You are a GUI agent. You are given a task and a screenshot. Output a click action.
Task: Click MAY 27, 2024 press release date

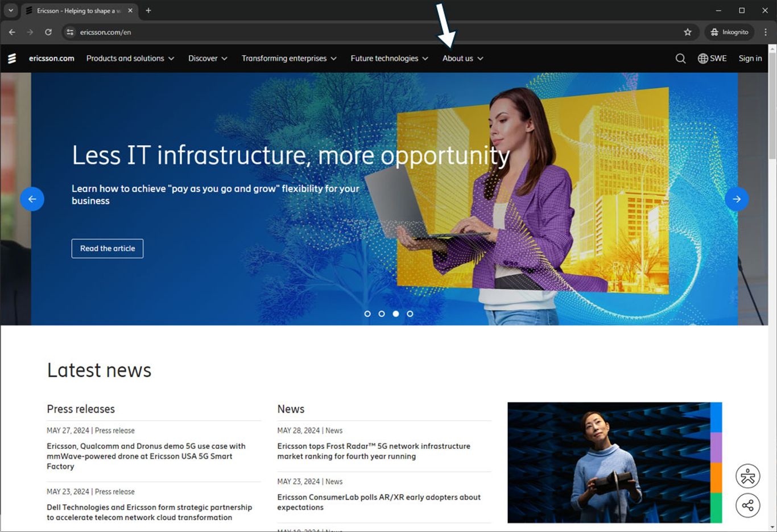click(68, 431)
